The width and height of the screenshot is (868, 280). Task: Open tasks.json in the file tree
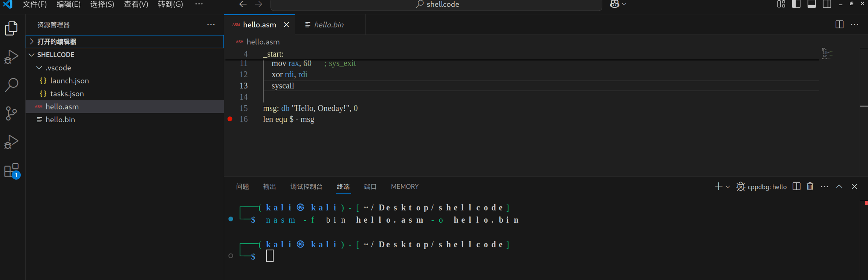(x=67, y=94)
